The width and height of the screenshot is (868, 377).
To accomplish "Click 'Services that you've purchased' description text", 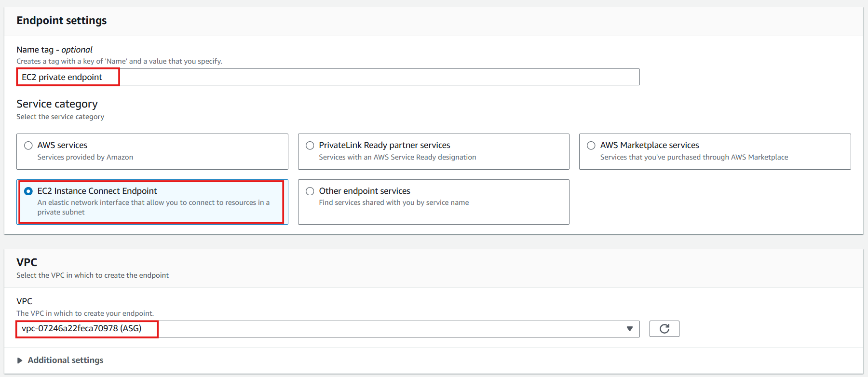I will point(694,157).
